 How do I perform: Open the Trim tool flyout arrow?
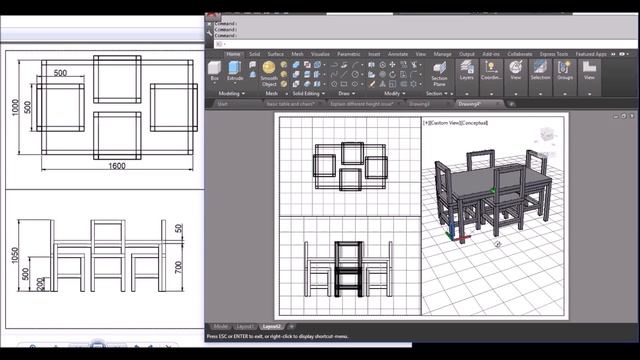420,64
